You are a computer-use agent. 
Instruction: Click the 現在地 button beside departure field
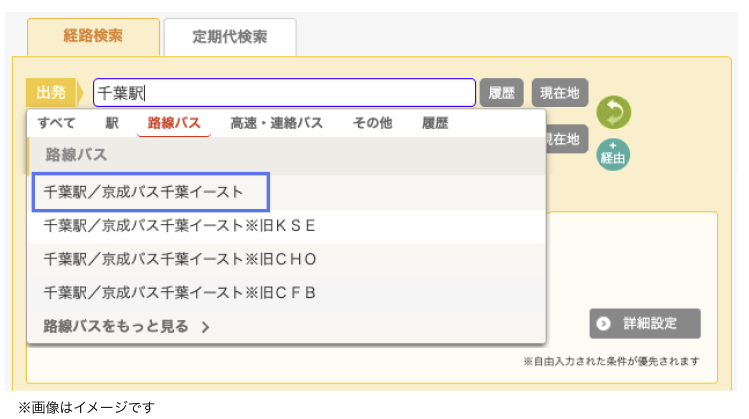coord(560,93)
